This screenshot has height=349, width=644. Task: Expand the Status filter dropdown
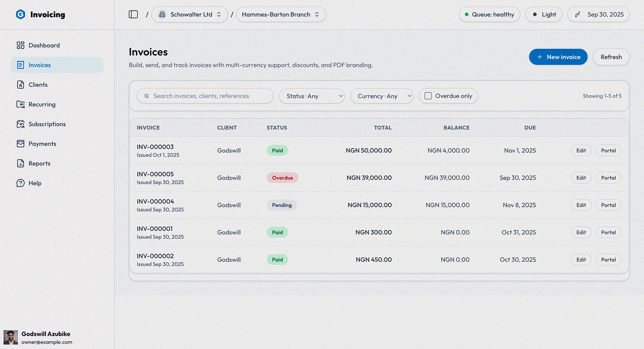click(x=312, y=96)
